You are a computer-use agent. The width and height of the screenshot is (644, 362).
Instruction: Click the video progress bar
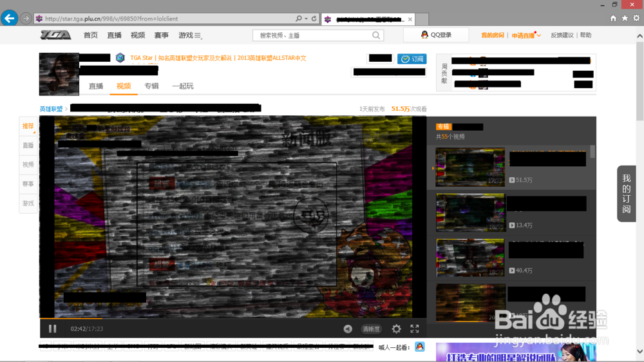pos(233,318)
